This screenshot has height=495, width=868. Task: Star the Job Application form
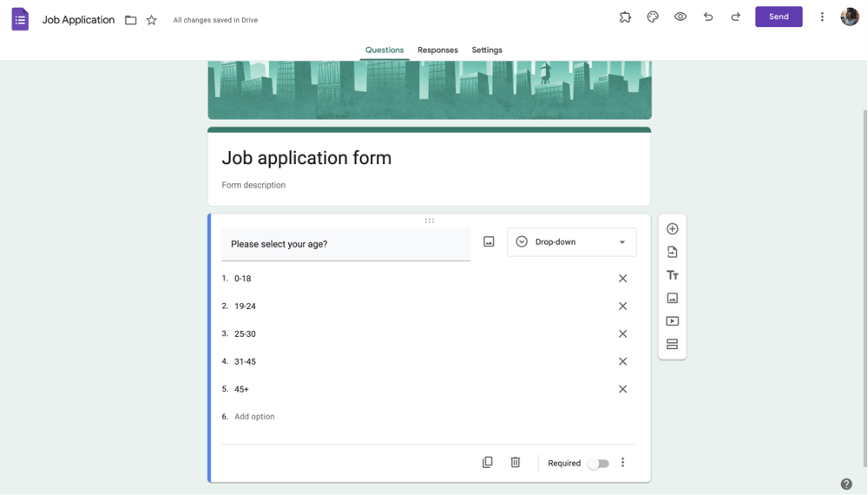click(x=152, y=20)
